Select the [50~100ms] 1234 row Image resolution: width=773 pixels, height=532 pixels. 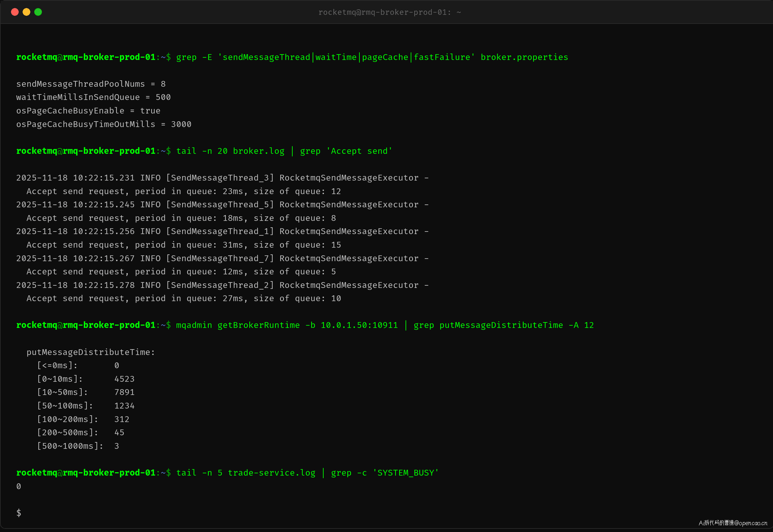coord(86,406)
